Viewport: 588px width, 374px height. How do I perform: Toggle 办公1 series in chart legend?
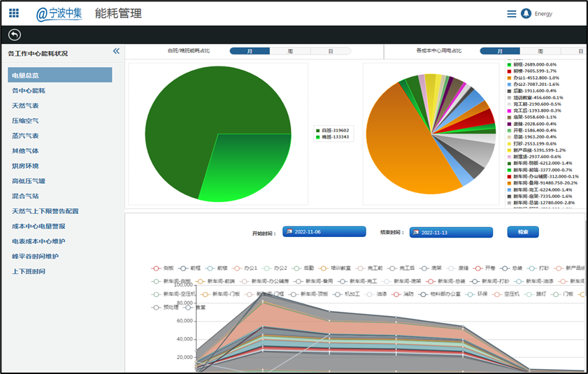click(x=245, y=268)
